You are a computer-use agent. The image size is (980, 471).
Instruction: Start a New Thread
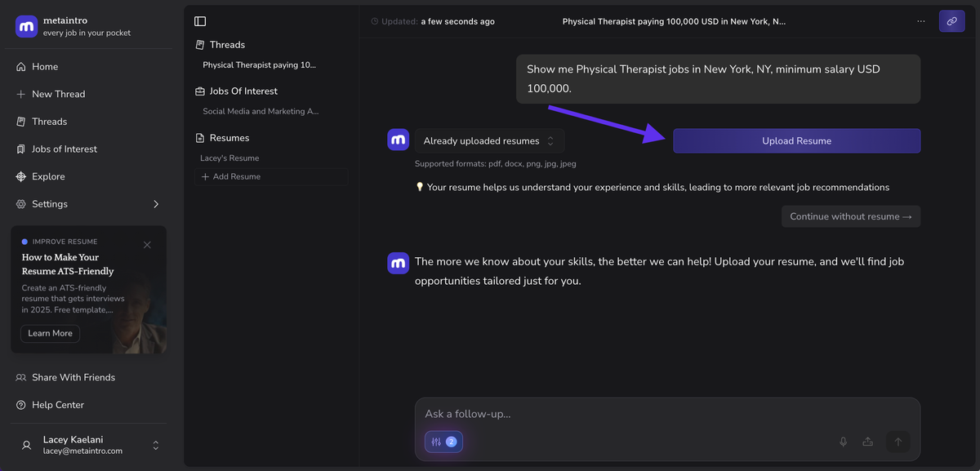pyautogui.click(x=58, y=94)
